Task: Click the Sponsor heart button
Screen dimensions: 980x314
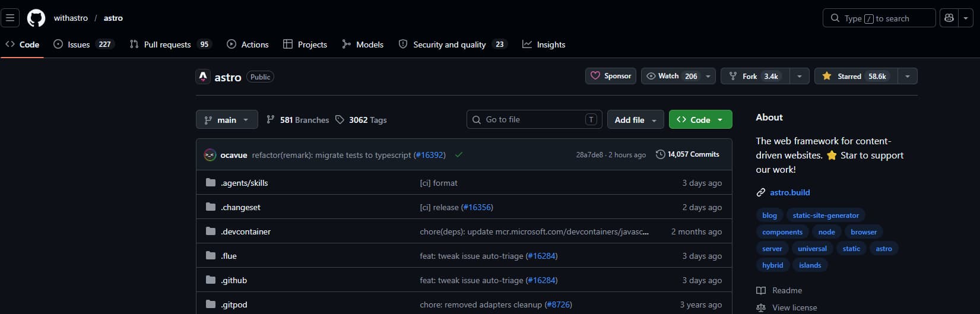Action: point(611,76)
